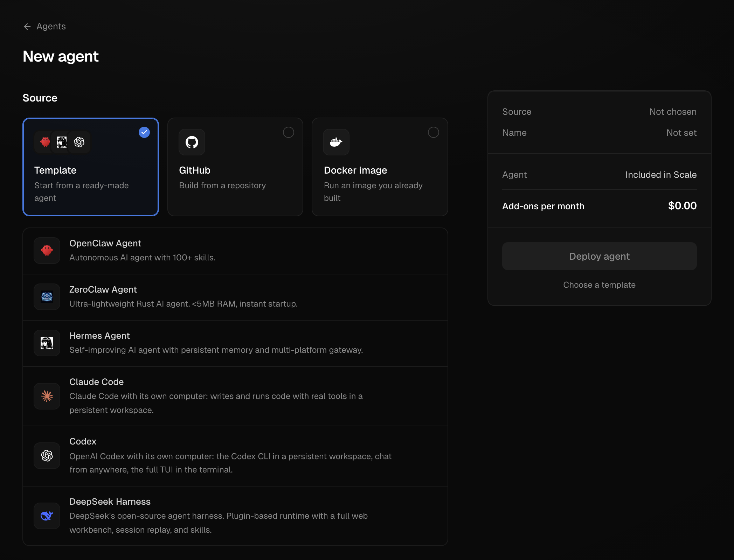Click the 'Choose a template' hint text
This screenshot has height=560, width=734.
(x=599, y=285)
